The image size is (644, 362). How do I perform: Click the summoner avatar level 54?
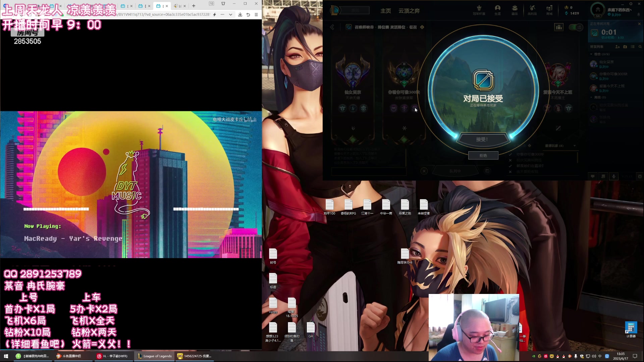[x=598, y=10]
